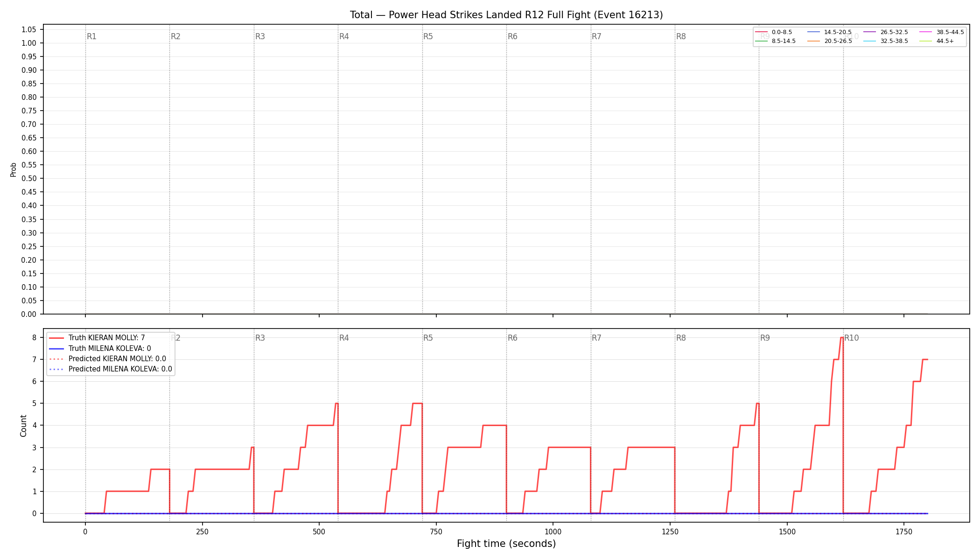Click the R3 round marker in Prob plot

click(x=260, y=36)
